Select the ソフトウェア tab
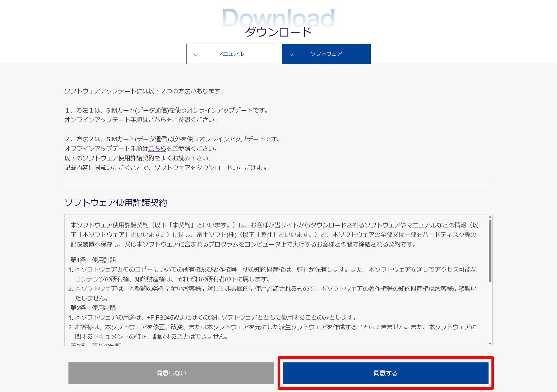Viewport: 557px width, 392px height. click(x=326, y=54)
